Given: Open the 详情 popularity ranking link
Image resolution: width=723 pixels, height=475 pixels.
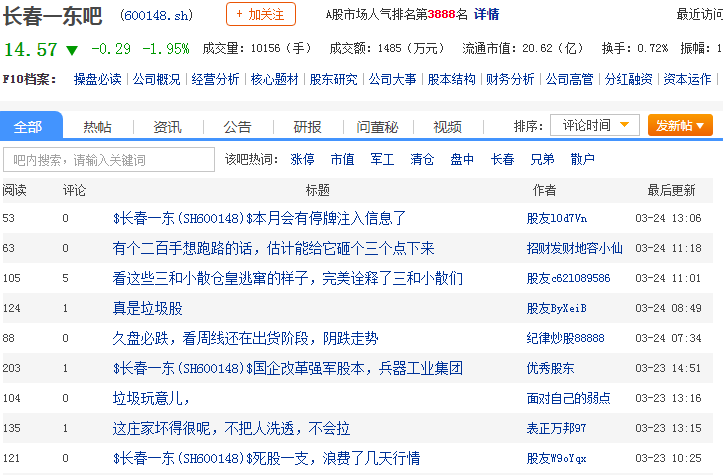Looking at the screenshot, I should [x=486, y=14].
